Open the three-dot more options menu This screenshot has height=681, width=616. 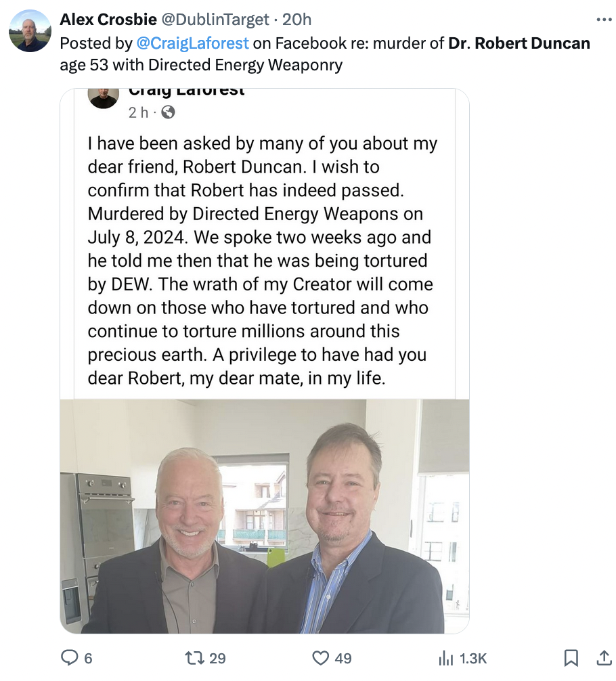pos(604,20)
